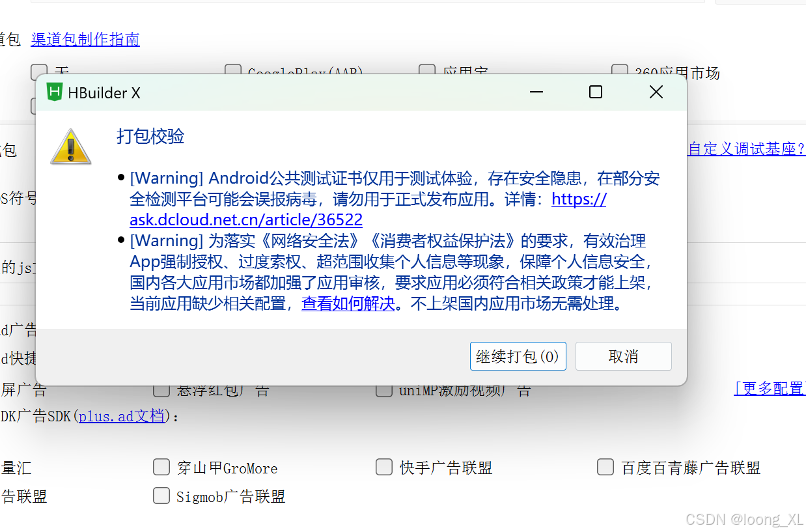Click the Android公共测试证书 warning text

395,199
